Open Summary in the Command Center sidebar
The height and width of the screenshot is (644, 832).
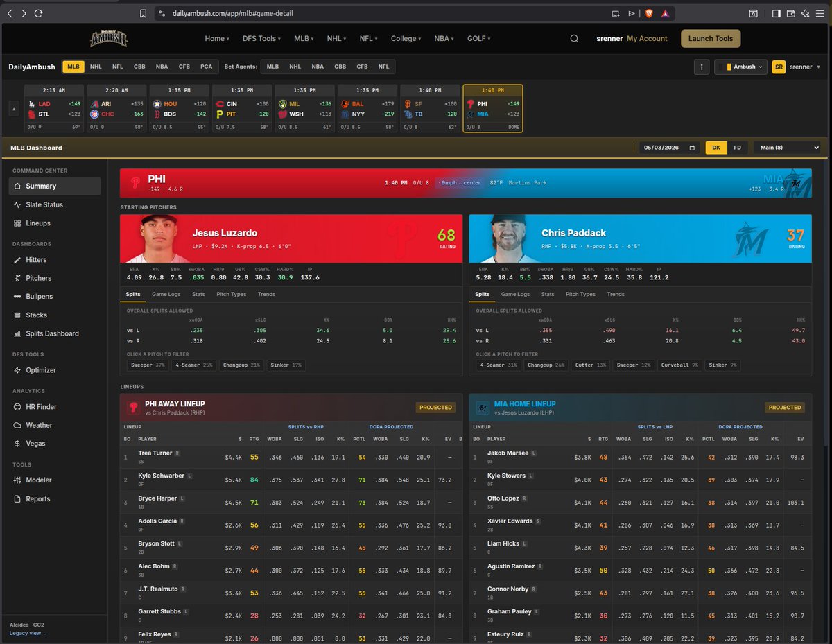54,186
